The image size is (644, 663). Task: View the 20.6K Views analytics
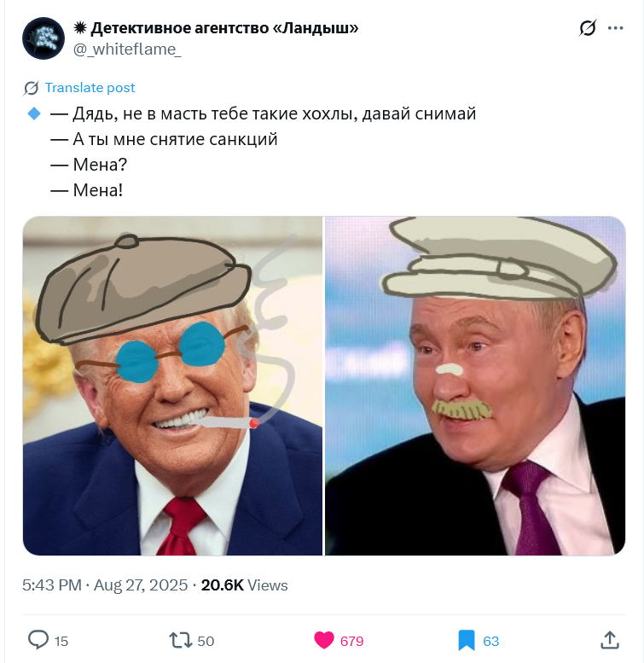[x=244, y=585]
